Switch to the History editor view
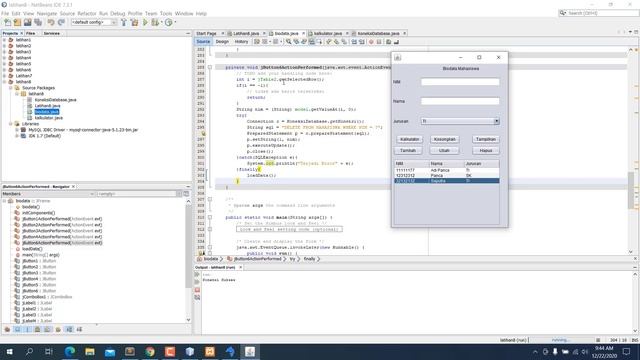Image resolution: width=640 pixels, height=360 pixels. click(x=241, y=42)
